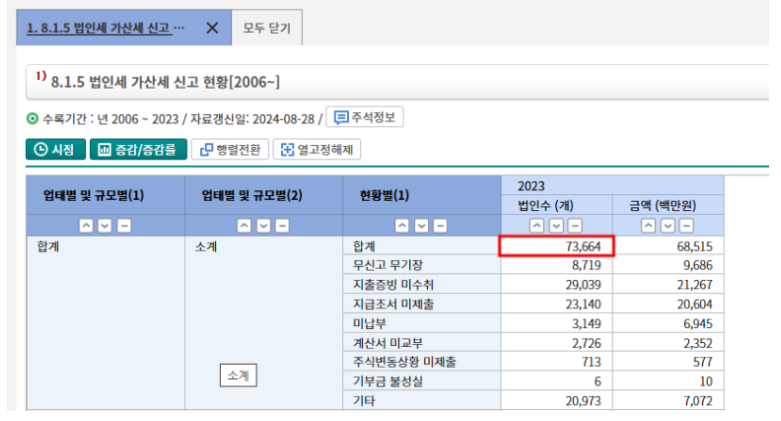Screen dimensions: 781x421
Task: Open the 시점 time period selector
Action: (x=55, y=149)
